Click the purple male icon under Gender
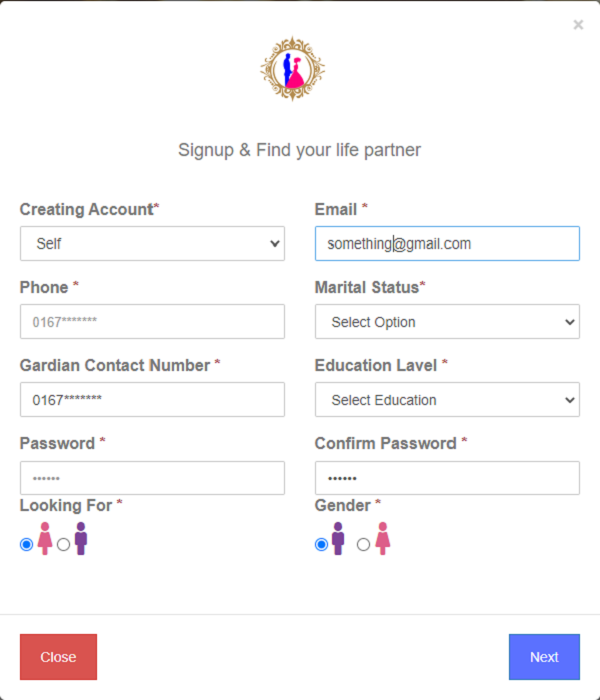Viewport: 600px width, 700px height. coord(338,539)
